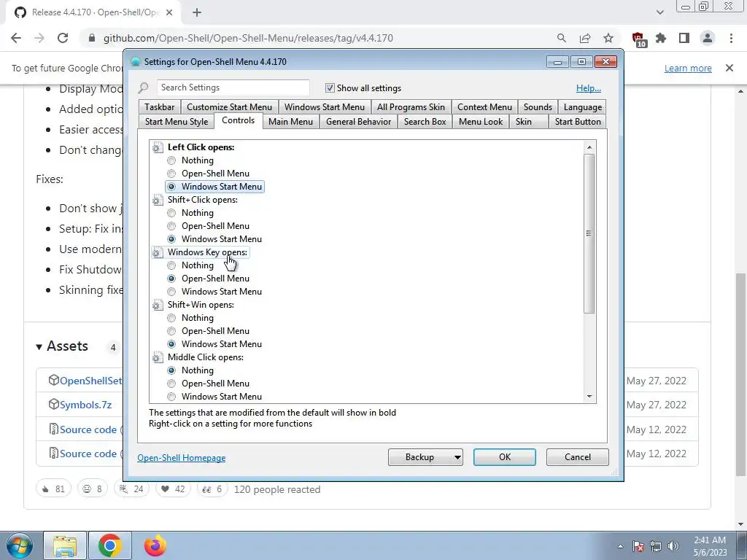Open the Customize Start Menu tab
Screen dimensions: 747x560
(x=229, y=107)
